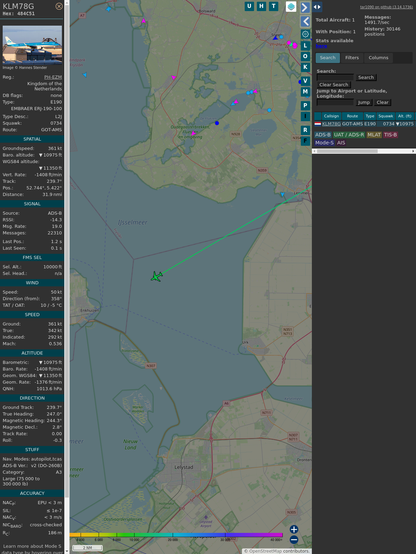Close the KLM78G aircraft info panel
This screenshot has width=416, height=554.
pos(59,6)
